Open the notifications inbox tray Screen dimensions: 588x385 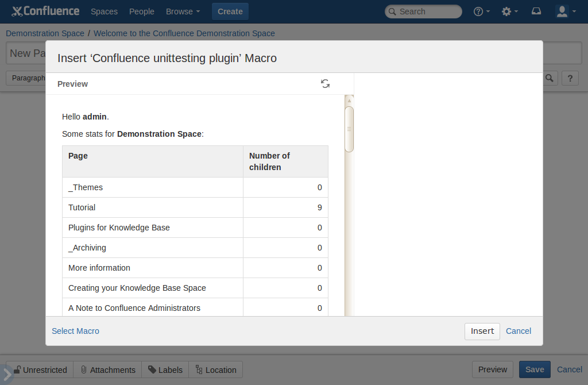pos(536,11)
